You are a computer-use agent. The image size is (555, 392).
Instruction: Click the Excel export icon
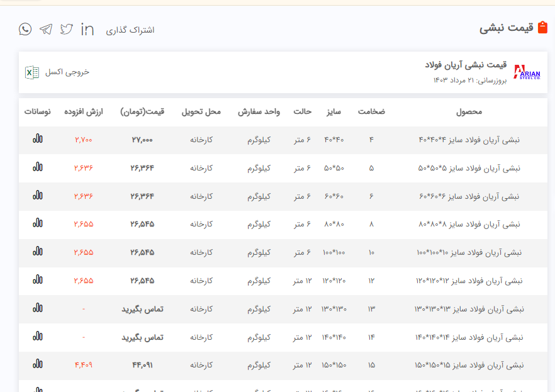[30, 72]
